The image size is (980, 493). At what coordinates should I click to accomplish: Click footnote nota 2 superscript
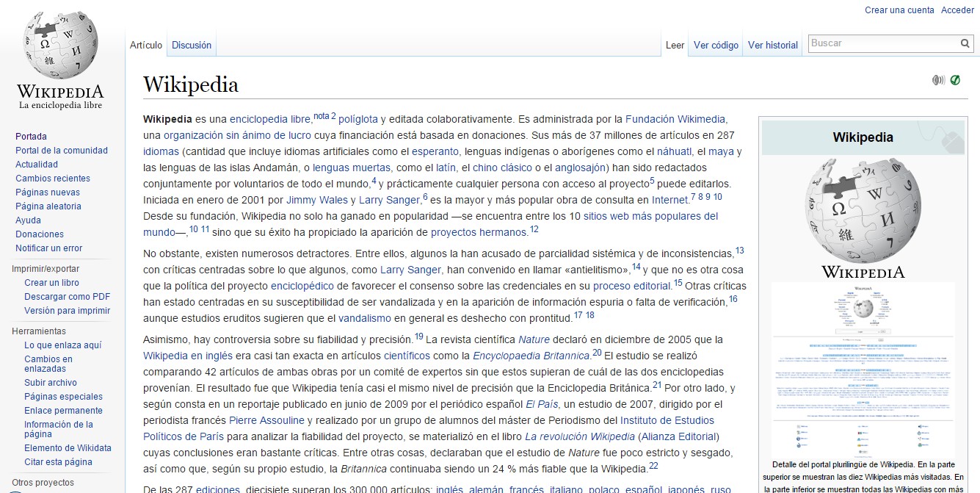point(324,116)
